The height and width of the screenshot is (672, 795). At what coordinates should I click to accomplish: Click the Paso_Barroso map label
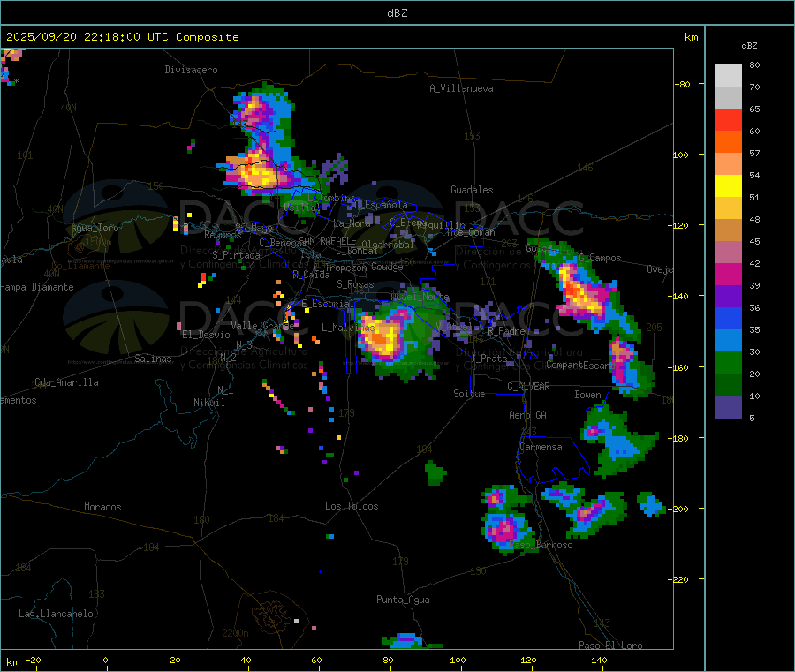(x=541, y=545)
